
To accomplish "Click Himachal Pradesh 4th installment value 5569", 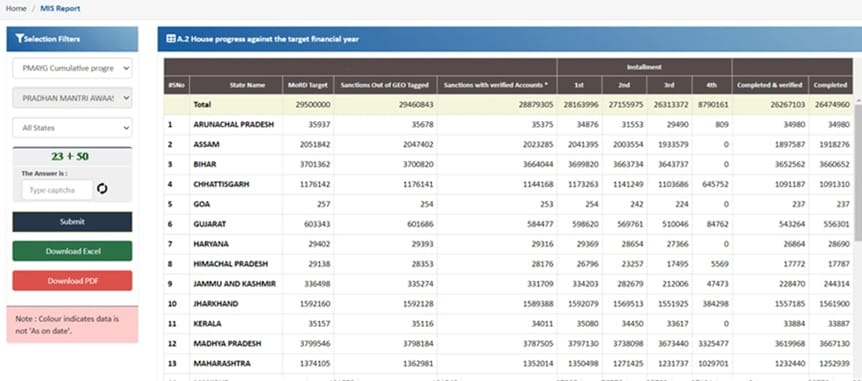I will point(720,264).
